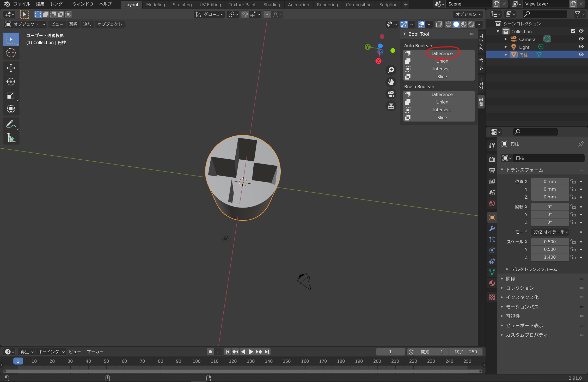Toggle X-ray view button
Screen dimensions: 588x382
(x=439, y=24)
